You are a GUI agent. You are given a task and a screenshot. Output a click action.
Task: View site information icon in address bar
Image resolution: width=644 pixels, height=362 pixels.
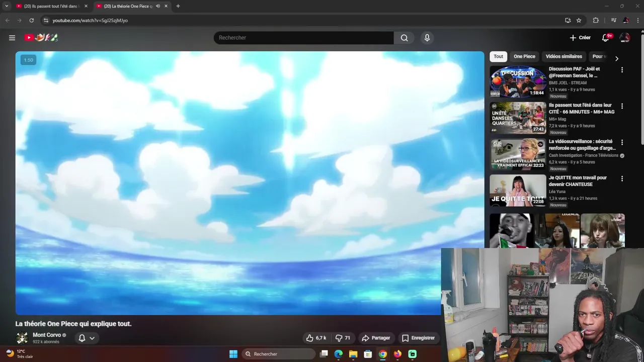pos(46,20)
